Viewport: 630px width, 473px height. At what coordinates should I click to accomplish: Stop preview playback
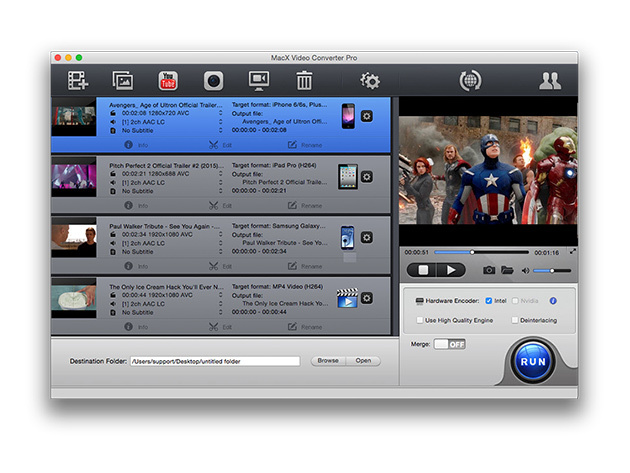pyautogui.click(x=422, y=270)
